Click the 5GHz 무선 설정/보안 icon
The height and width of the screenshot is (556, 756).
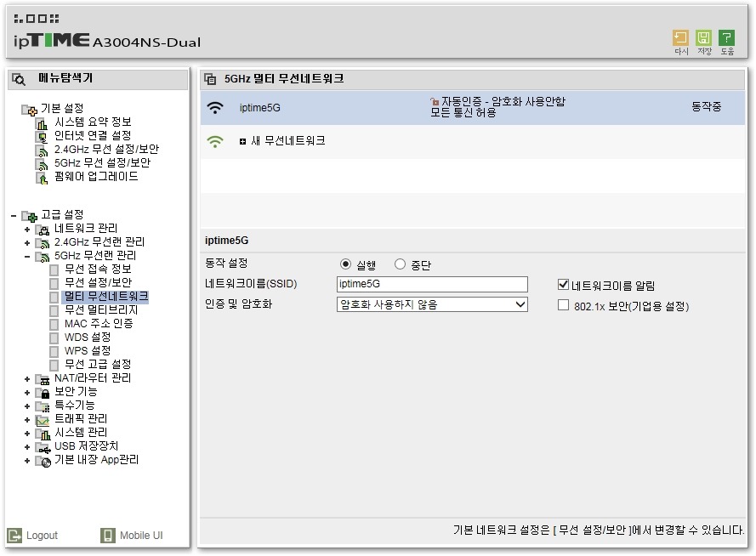43,164
